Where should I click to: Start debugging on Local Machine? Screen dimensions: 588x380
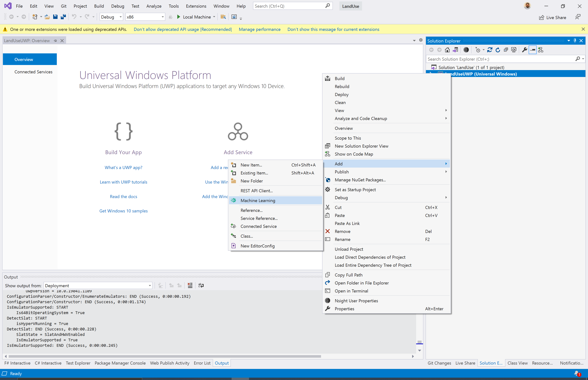tap(179, 17)
